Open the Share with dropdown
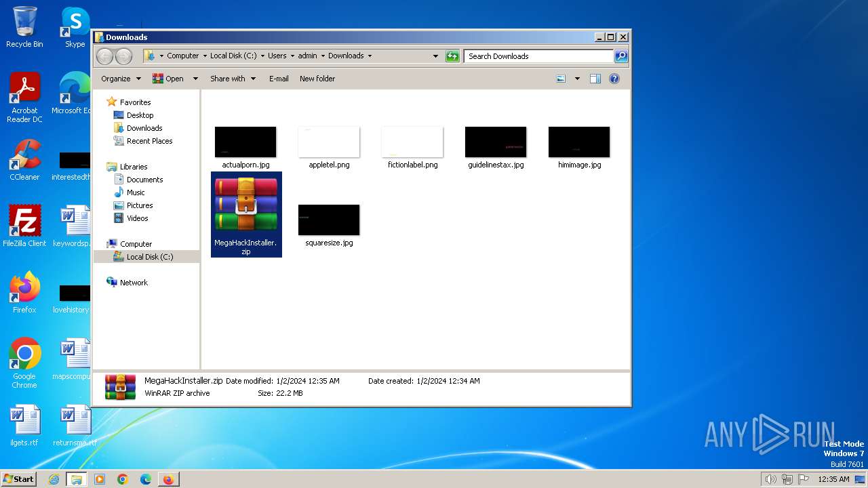The width and height of the screenshot is (868, 488). [x=233, y=79]
